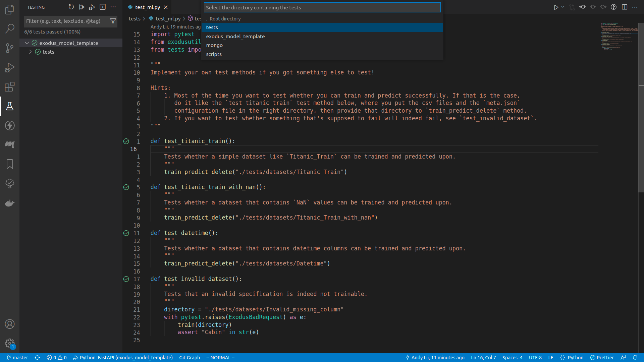Select Python FastAPI debug configuration
Image resolution: width=644 pixels, height=362 pixels.
point(123,358)
